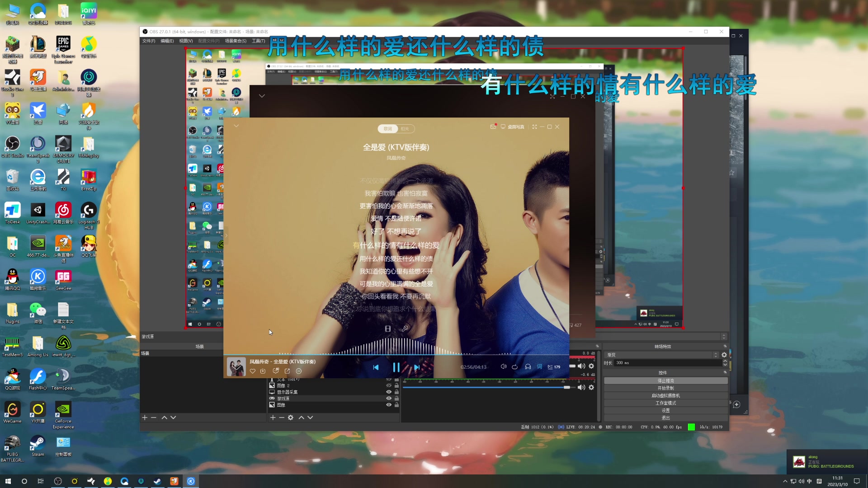Add a new scene with plus button

(145, 418)
